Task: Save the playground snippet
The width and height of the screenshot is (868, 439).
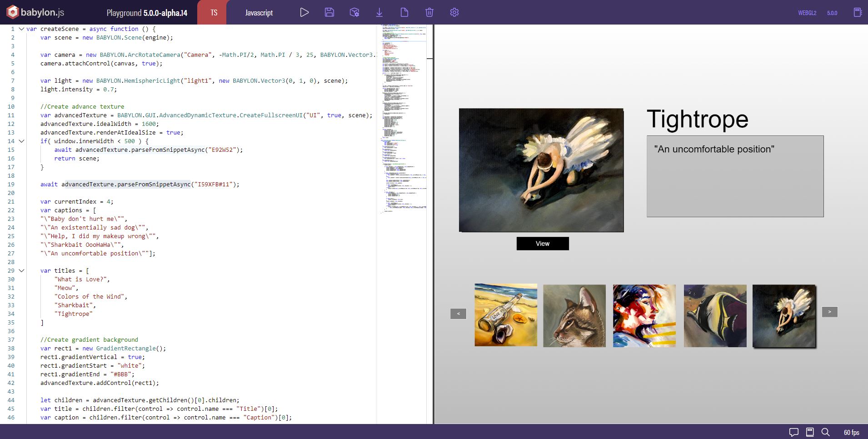Action: click(x=329, y=12)
